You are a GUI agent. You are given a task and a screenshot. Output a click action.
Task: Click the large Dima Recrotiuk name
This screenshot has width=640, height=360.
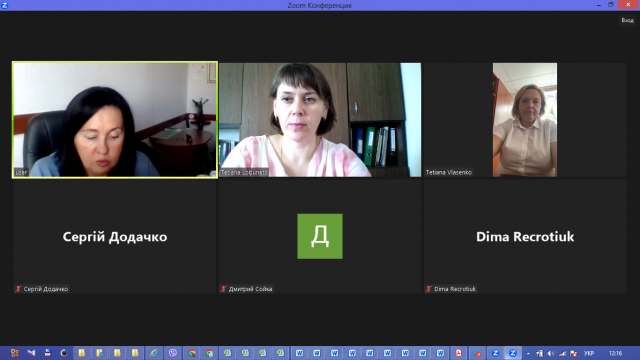525,237
